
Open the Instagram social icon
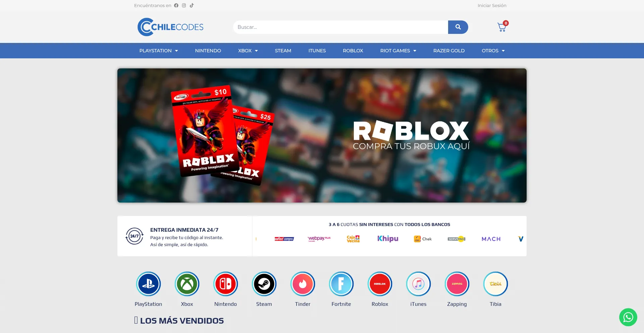pyautogui.click(x=184, y=5)
